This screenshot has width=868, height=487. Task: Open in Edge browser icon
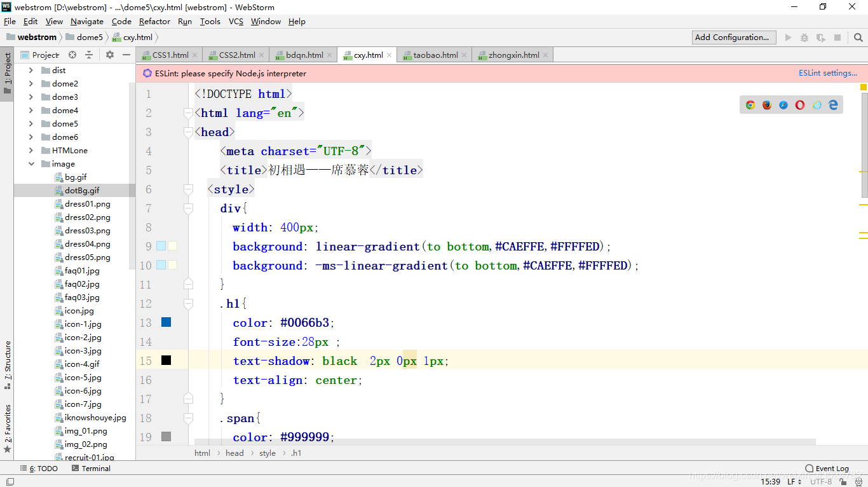click(x=833, y=105)
